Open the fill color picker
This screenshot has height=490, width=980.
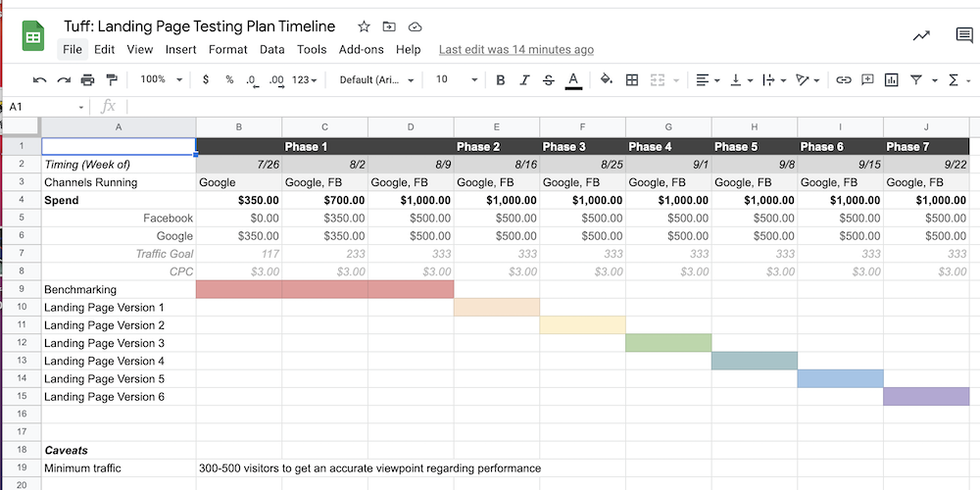pyautogui.click(x=607, y=80)
